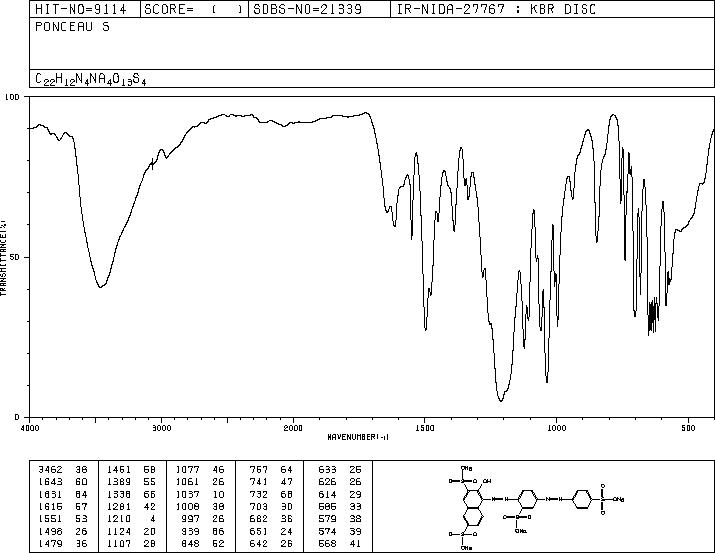Select peak table entry 651
The width and height of the screenshot is (715, 553).
[259, 531]
